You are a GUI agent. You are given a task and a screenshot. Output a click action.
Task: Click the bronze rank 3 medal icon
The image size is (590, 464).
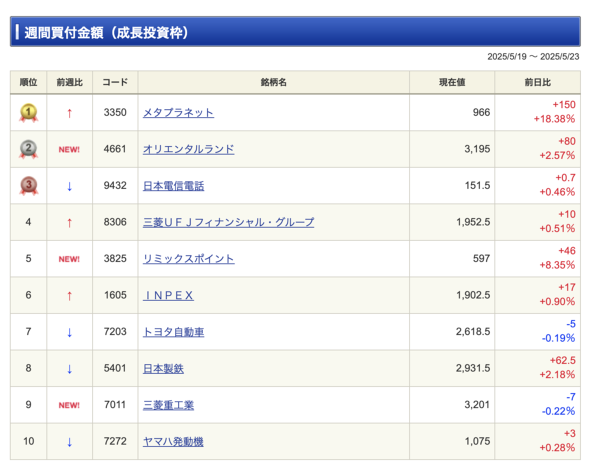click(x=29, y=186)
